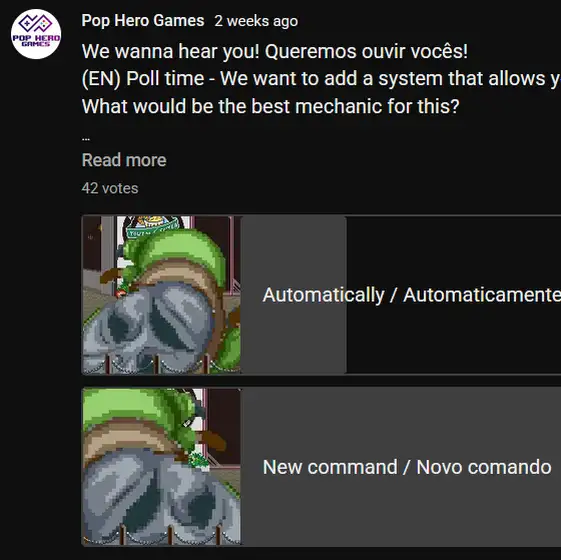Open the Automatically option's pixel-art thumbnail

point(161,294)
